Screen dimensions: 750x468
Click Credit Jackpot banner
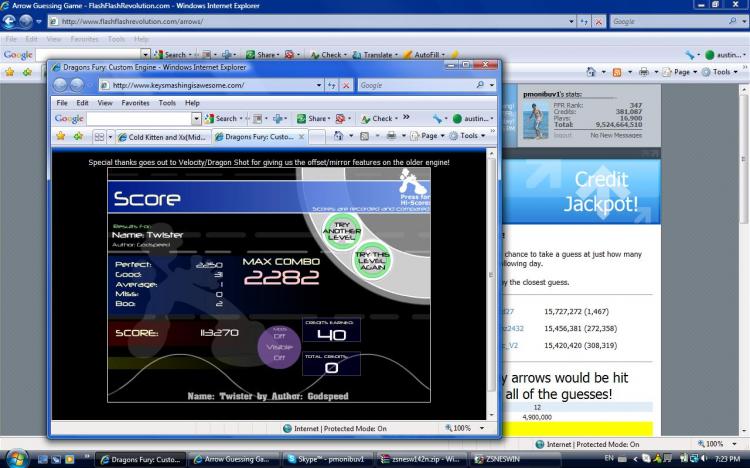pyautogui.click(x=582, y=192)
